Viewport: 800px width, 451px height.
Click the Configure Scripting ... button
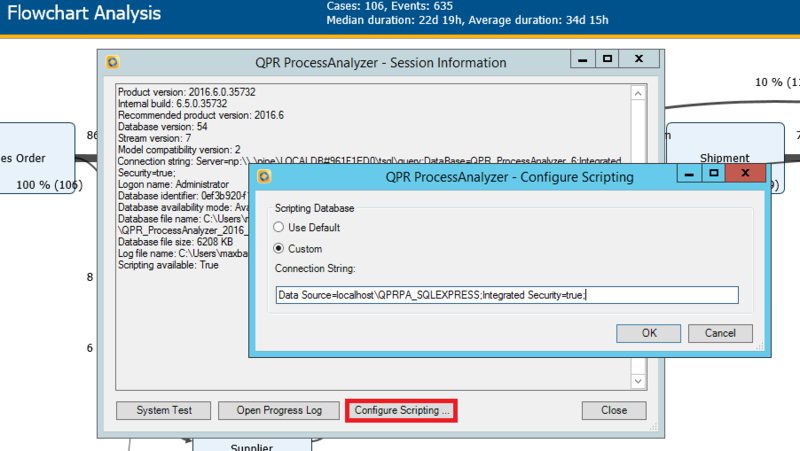tap(401, 410)
